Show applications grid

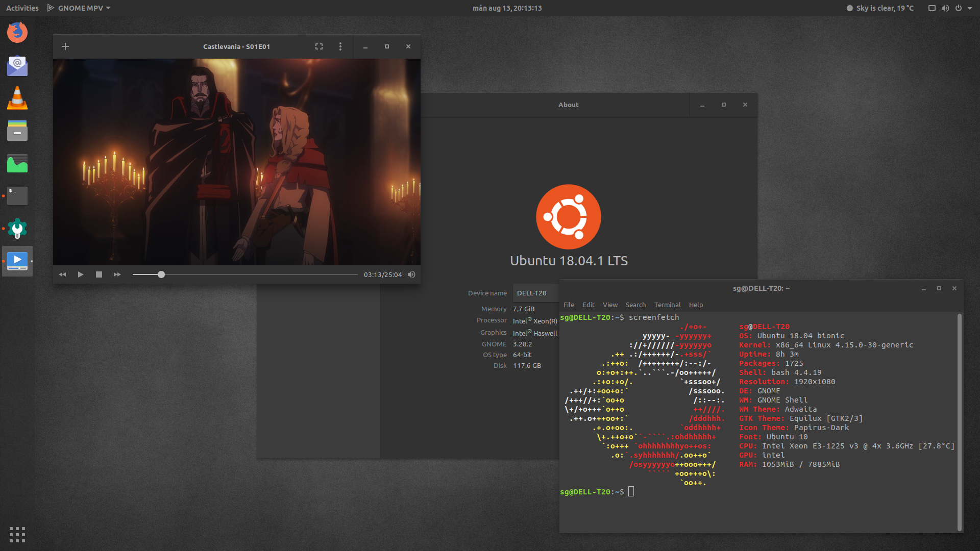point(17,534)
